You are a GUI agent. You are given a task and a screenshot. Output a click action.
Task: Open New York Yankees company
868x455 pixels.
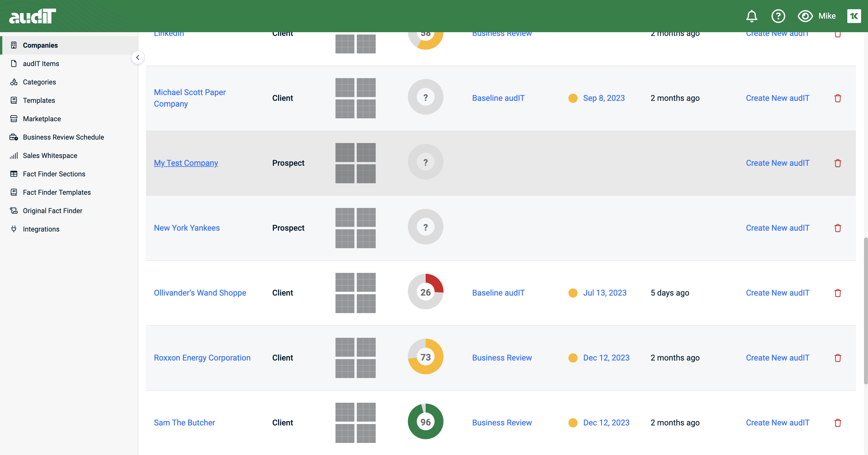coord(187,228)
